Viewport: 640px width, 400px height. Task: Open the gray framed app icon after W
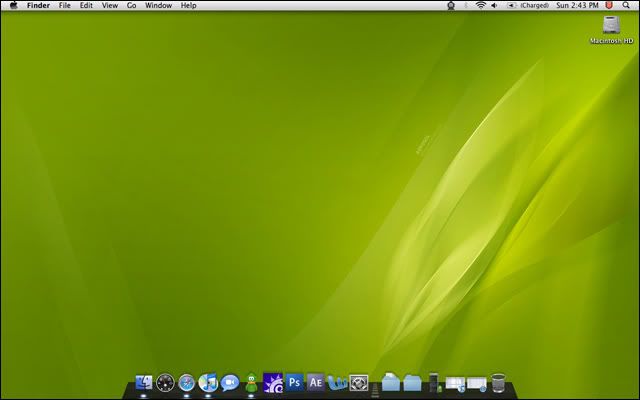(x=359, y=383)
